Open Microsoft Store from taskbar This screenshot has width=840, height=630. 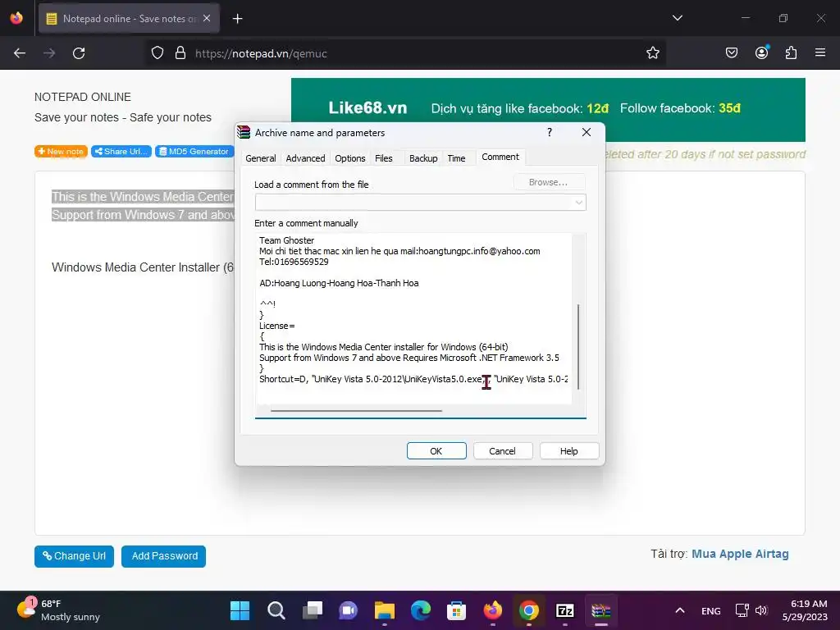click(x=456, y=610)
